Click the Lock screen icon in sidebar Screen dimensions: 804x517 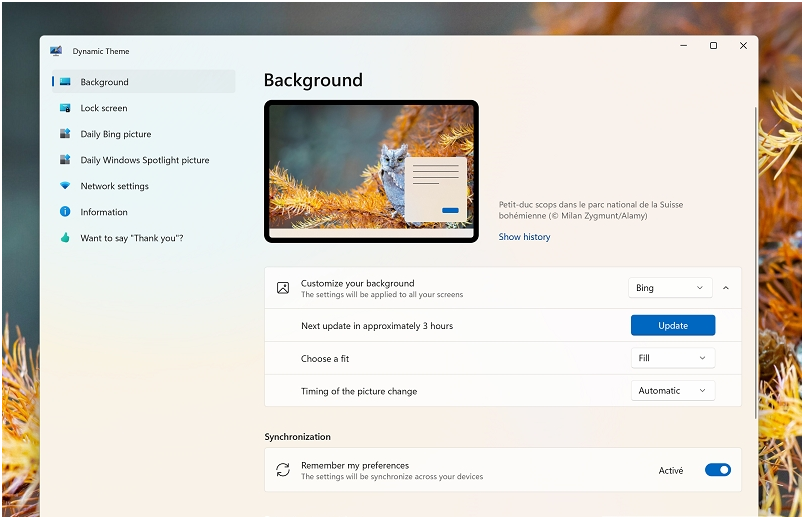pyautogui.click(x=65, y=108)
